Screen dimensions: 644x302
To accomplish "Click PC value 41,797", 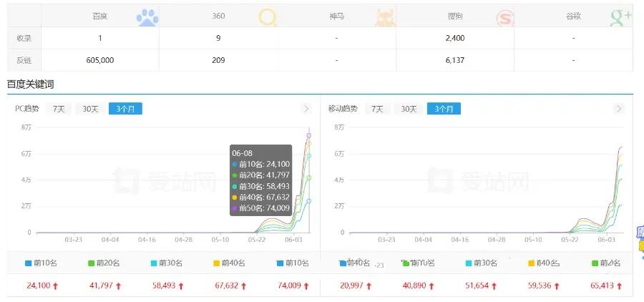I will click(101, 286).
